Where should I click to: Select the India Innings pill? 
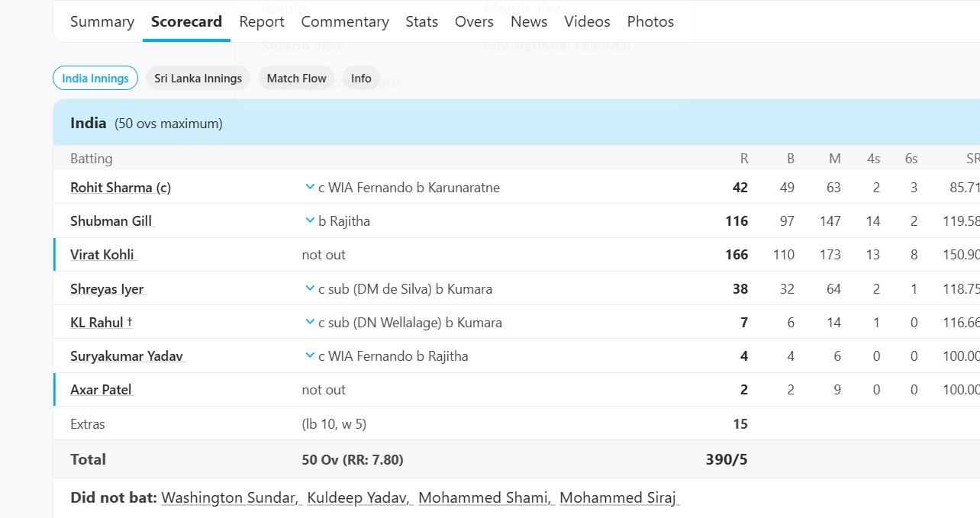point(95,79)
